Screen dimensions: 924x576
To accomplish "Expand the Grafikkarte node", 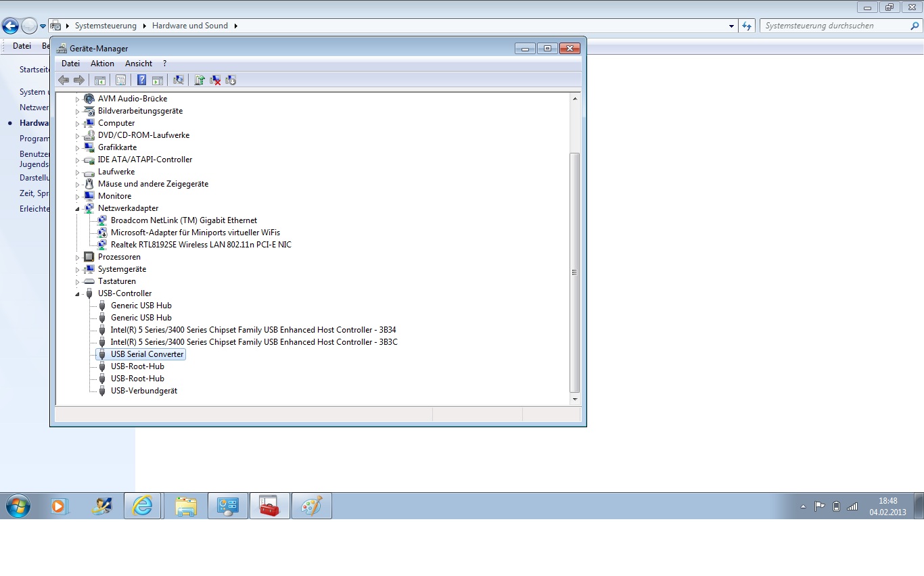I will tap(77, 147).
